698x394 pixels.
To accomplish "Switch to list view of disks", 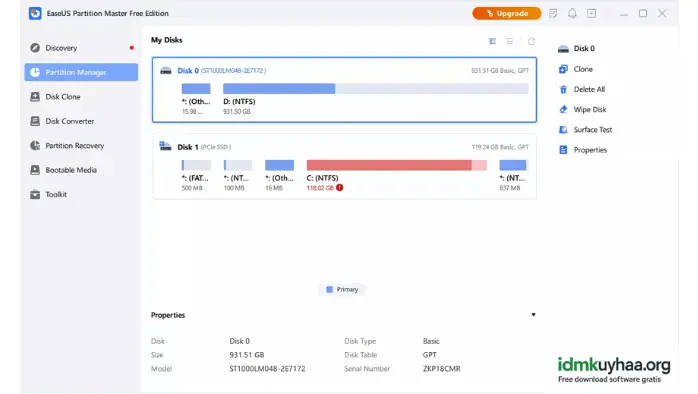I will pos(510,41).
